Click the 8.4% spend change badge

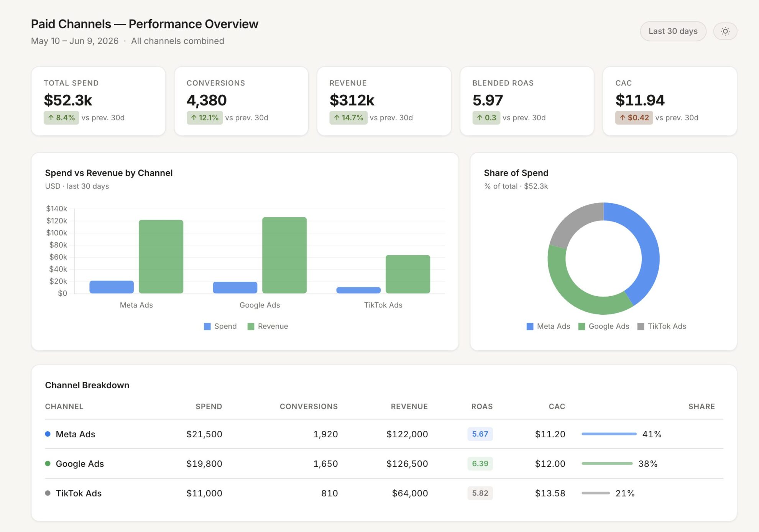(x=61, y=118)
